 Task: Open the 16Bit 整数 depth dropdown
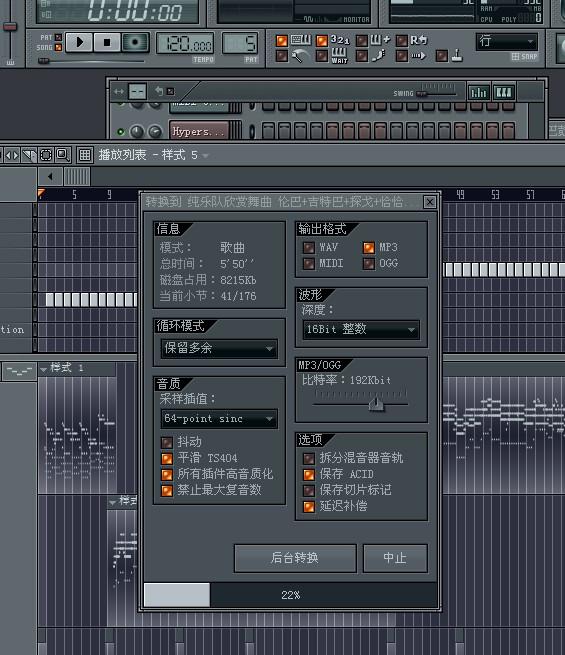click(x=361, y=330)
